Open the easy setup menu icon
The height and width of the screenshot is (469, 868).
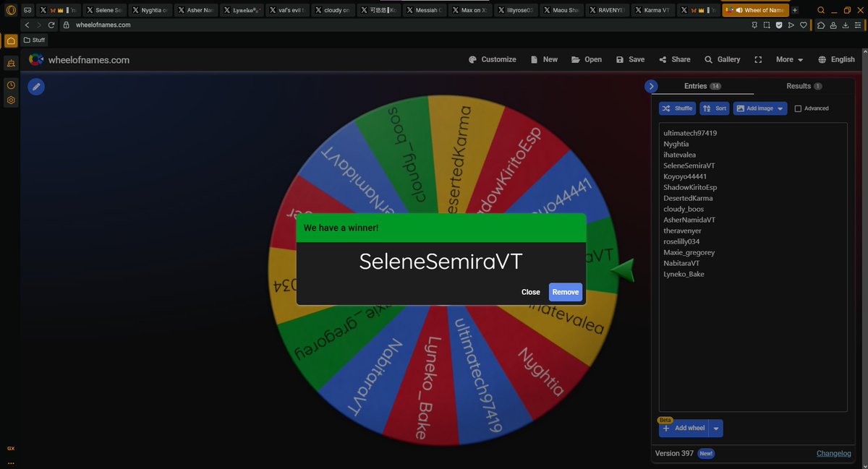(x=858, y=25)
